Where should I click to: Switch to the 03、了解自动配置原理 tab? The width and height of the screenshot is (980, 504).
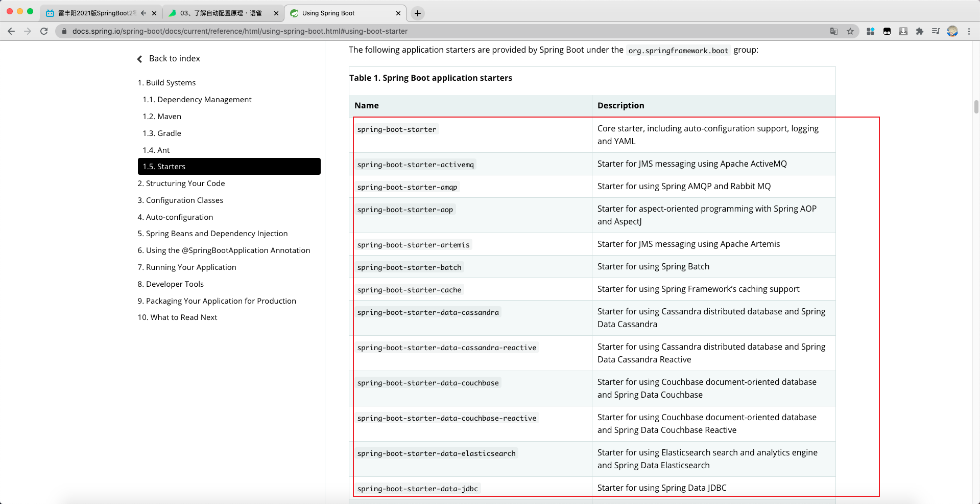223,13
